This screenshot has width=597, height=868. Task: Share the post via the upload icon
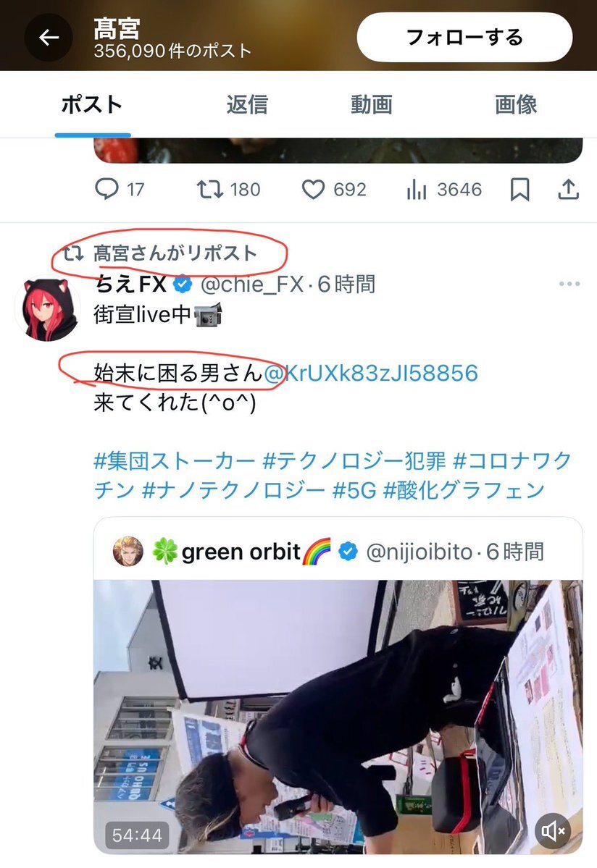[x=568, y=190]
